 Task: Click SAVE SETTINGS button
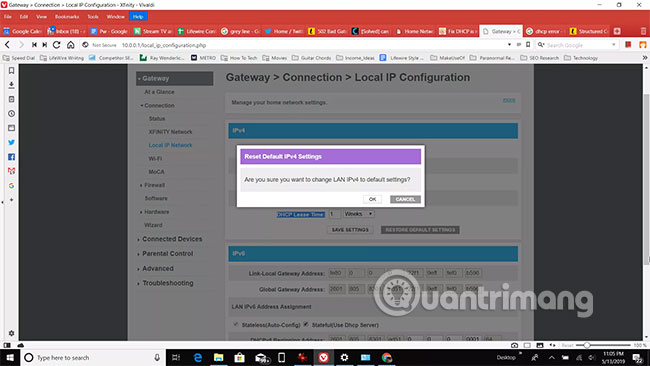click(x=350, y=230)
